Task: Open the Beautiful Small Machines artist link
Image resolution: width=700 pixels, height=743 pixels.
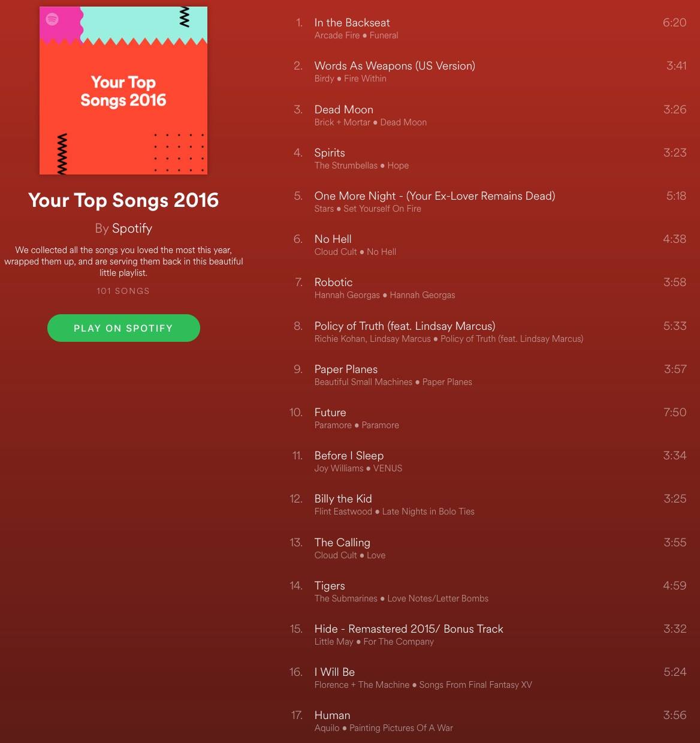Action: pos(363,382)
